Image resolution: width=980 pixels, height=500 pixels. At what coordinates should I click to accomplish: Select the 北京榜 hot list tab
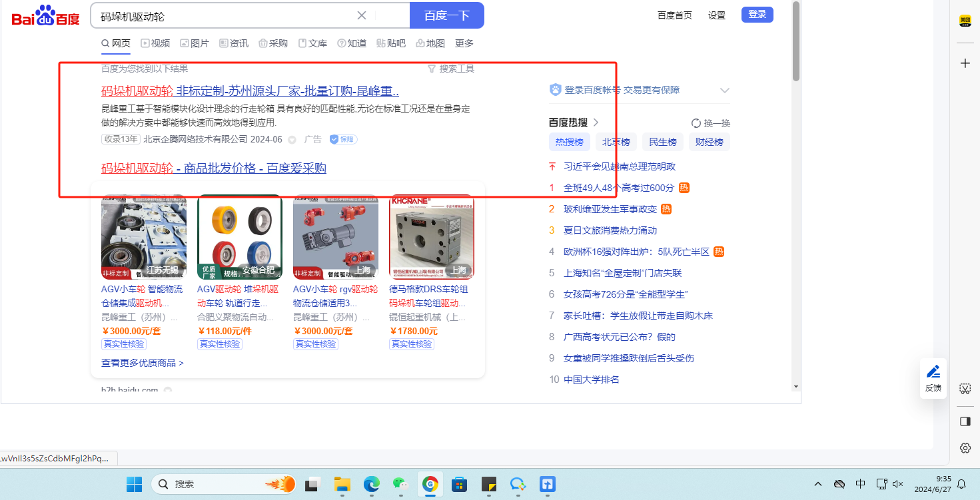616,142
